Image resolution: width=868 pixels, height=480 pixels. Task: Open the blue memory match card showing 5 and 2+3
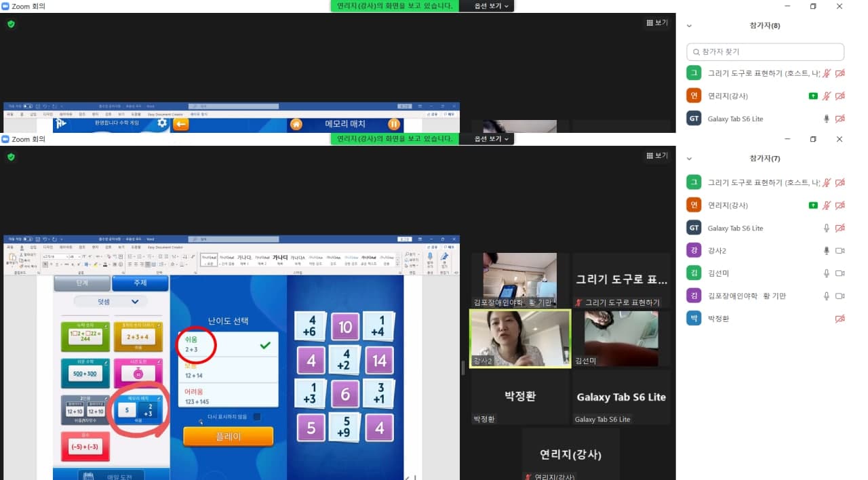[138, 410]
